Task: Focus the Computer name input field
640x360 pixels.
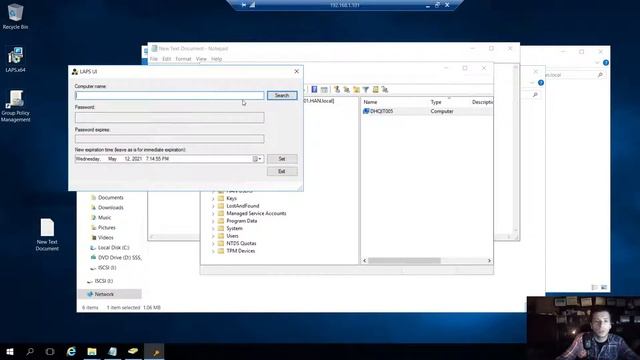Action: tap(169, 96)
